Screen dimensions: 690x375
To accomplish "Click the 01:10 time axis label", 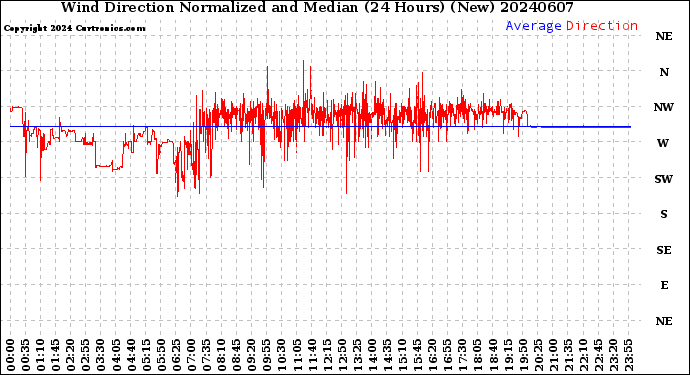I will coord(40,355).
